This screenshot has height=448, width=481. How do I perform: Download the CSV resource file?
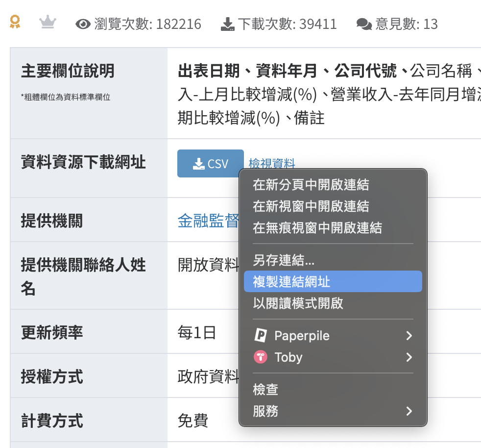(210, 163)
